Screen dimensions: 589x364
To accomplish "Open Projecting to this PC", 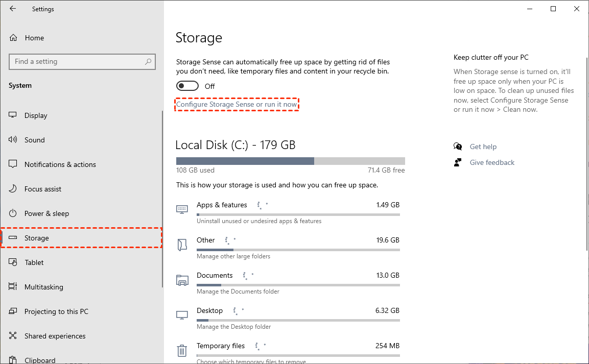I will (56, 311).
